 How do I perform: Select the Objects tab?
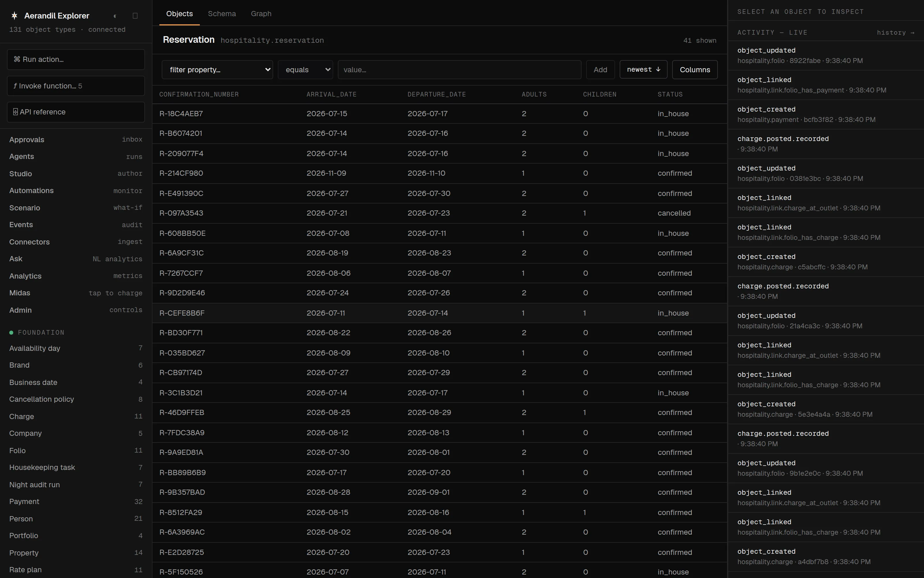[179, 14]
